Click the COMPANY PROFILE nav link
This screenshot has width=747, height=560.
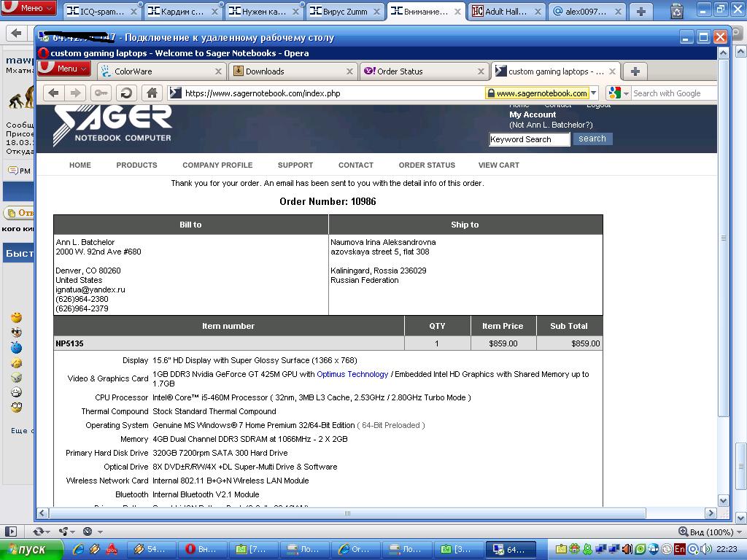click(217, 166)
